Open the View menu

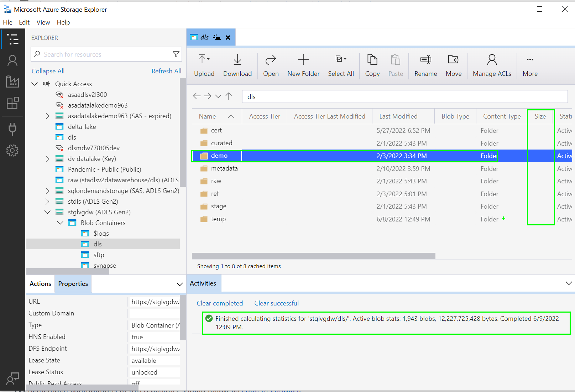43,22
